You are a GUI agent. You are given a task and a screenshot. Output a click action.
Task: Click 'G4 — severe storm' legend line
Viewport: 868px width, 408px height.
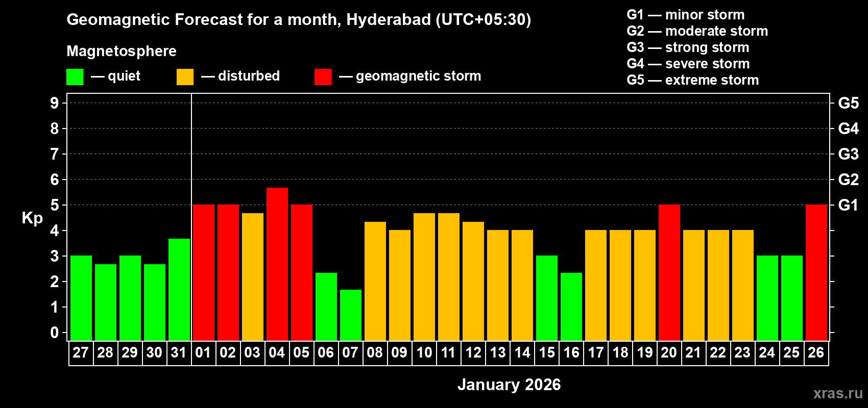point(688,64)
